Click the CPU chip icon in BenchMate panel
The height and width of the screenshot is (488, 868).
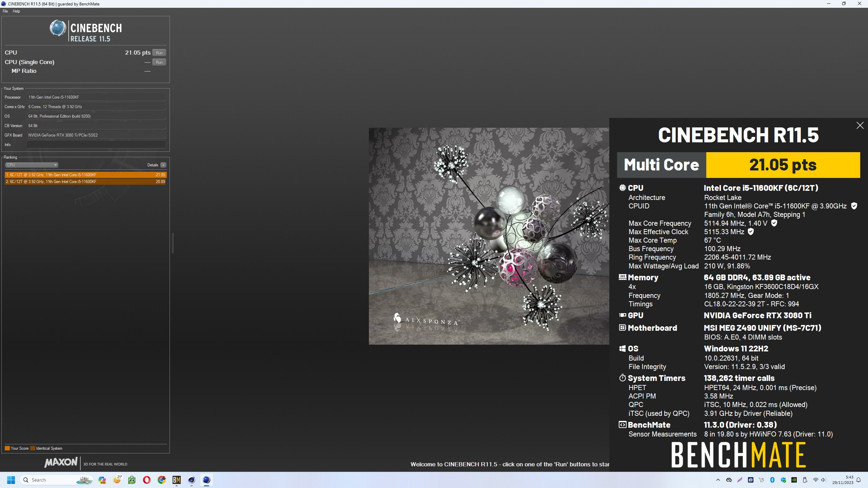pos(623,188)
